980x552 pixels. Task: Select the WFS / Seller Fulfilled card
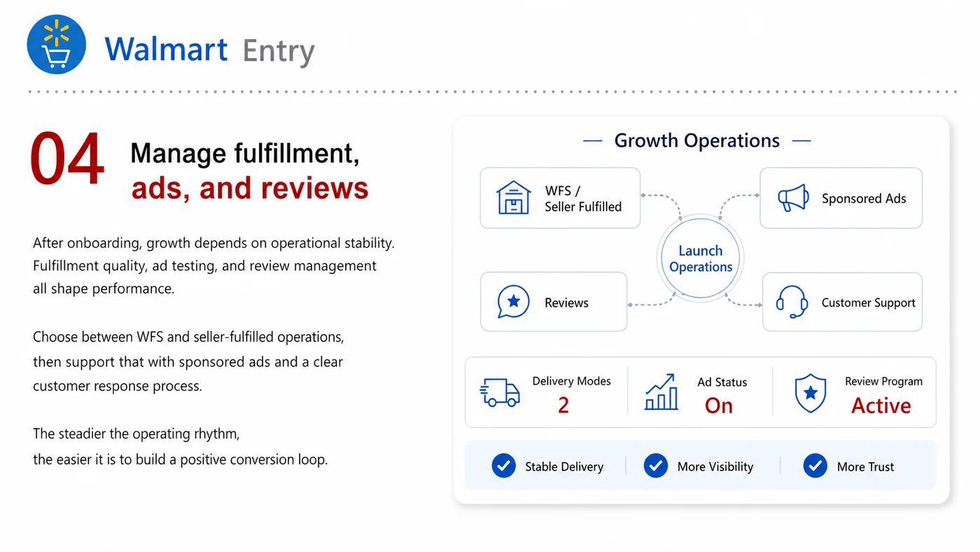[560, 198]
